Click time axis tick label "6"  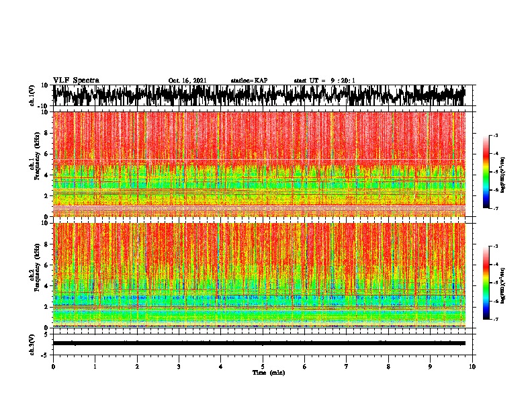(x=305, y=367)
